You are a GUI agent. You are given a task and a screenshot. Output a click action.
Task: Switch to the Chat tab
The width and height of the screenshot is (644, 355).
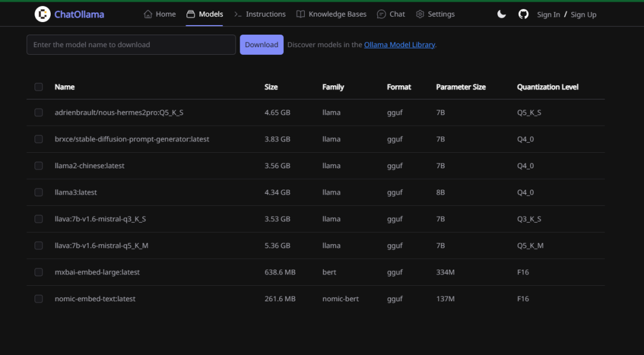tap(391, 14)
